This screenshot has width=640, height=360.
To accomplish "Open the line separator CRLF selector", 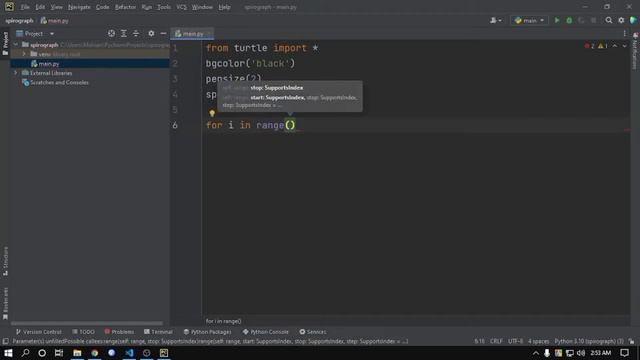I will point(496,341).
